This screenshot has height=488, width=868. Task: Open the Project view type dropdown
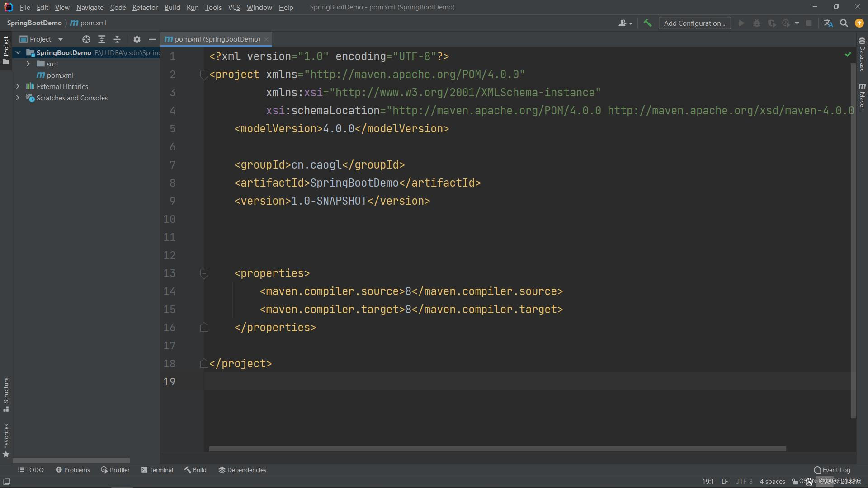[61, 39]
